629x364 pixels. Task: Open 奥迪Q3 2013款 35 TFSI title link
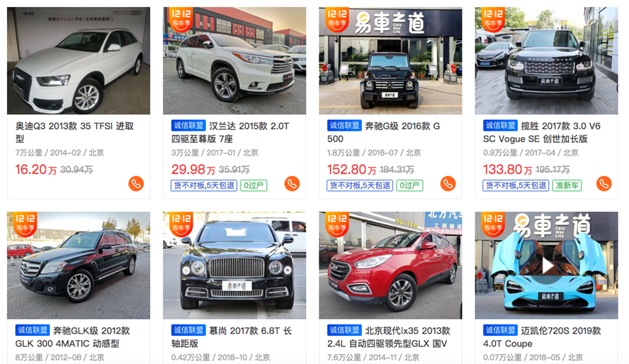tap(75, 132)
